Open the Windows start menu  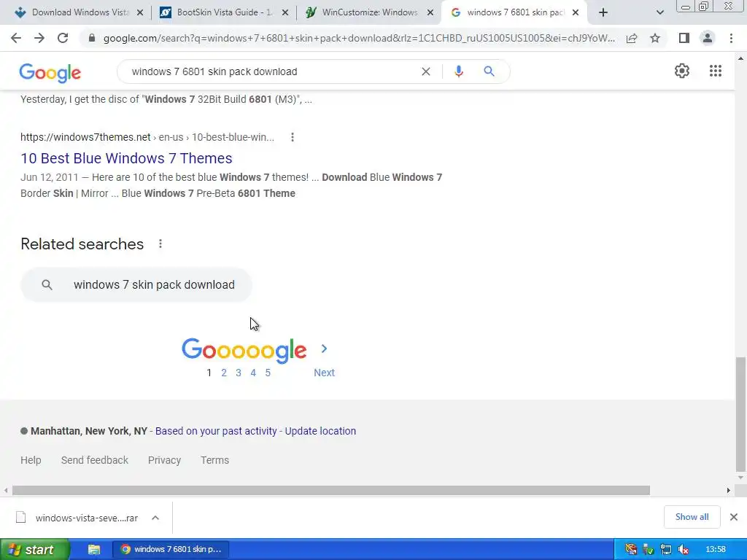[x=34, y=550]
